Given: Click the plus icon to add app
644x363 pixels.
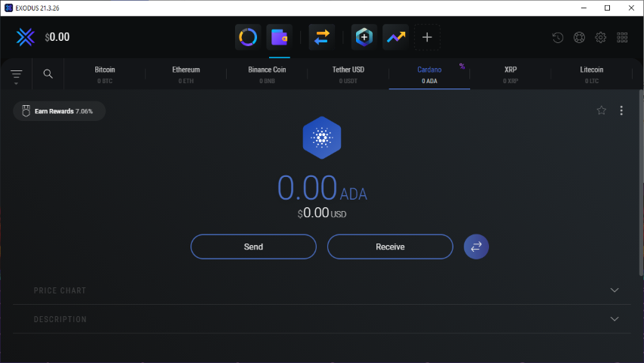Looking at the screenshot, I should (x=427, y=36).
